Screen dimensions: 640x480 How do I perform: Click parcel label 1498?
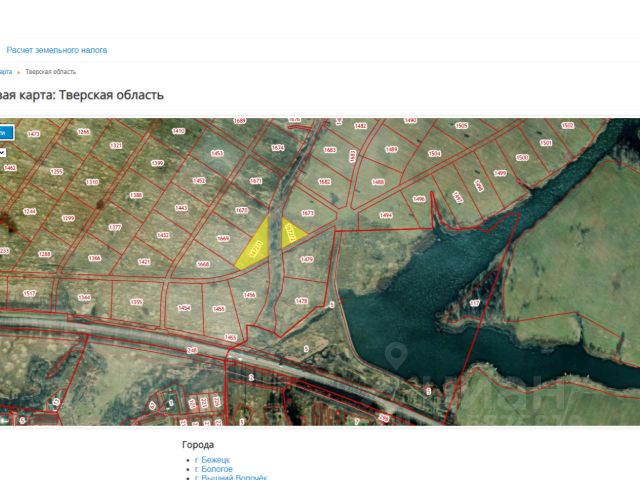479,186
